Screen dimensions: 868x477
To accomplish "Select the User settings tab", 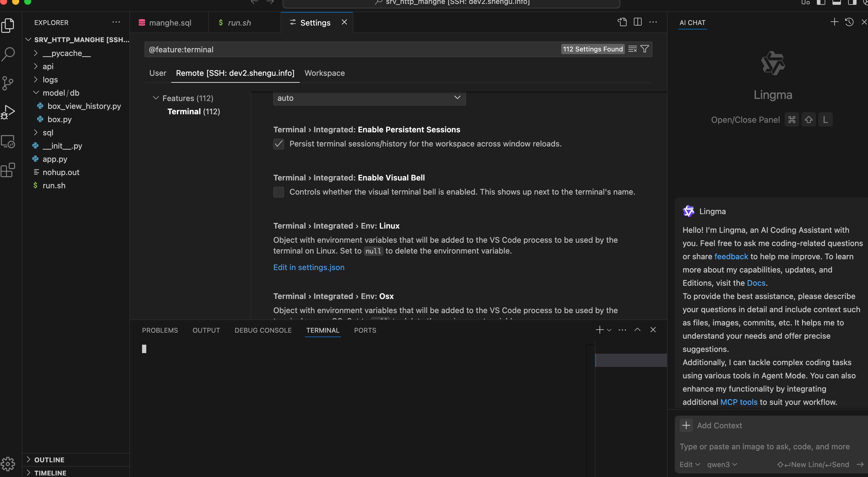I will click(x=158, y=73).
